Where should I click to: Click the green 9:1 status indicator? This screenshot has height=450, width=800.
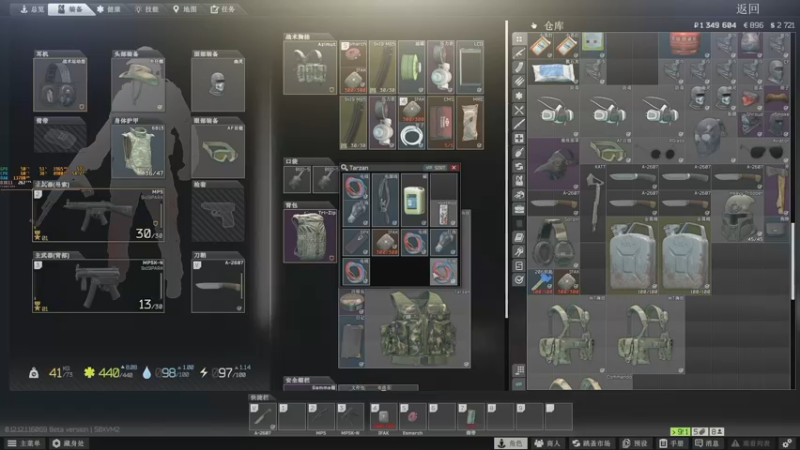[x=680, y=432]
